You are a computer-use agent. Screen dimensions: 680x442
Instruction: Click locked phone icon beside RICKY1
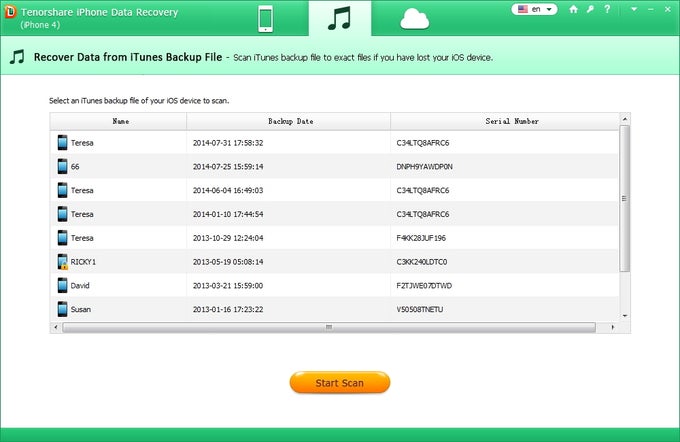[62, 262]
